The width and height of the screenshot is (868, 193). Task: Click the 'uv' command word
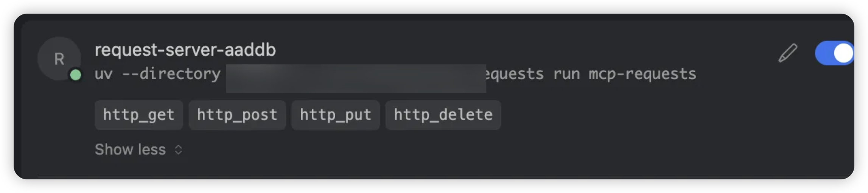click(104, 74)
